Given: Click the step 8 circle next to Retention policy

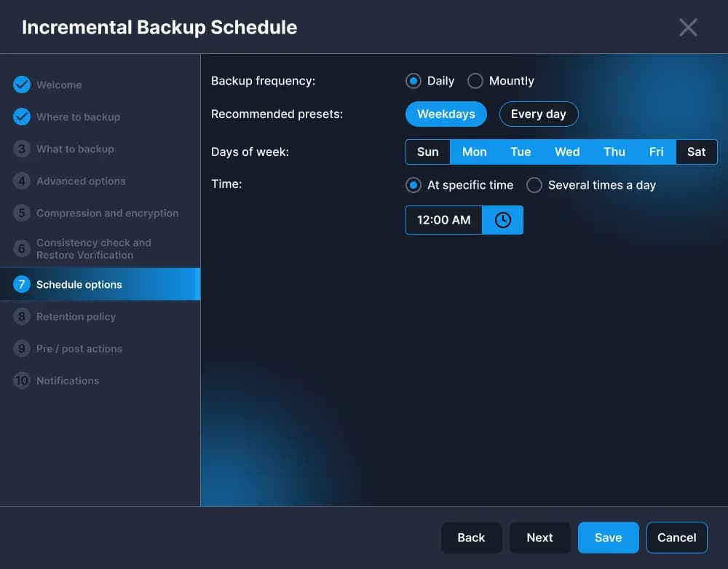Looking at the screenshot, I should (21, 316).
